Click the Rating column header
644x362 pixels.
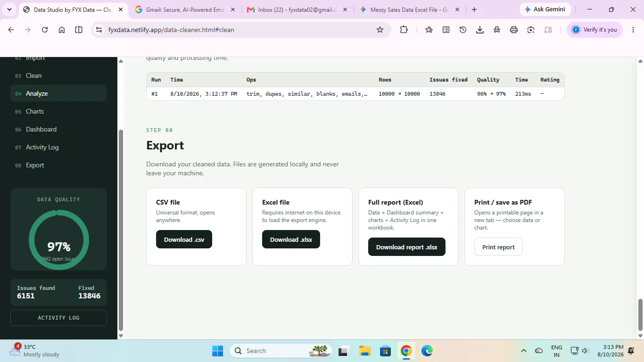coord(550,80)
